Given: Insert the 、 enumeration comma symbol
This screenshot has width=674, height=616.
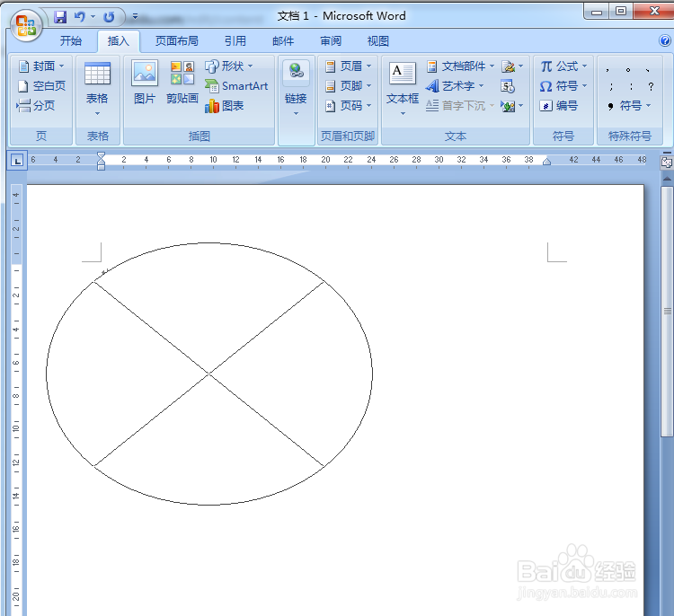Looking at the screenshot, I should pyautogui.click(x=648, y=69).
